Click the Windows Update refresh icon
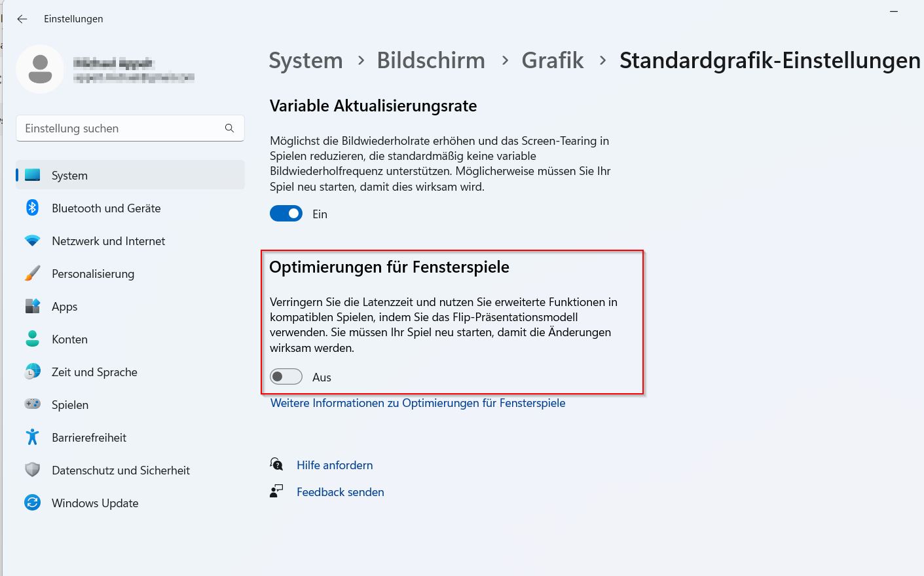 (x=32, y=503)
